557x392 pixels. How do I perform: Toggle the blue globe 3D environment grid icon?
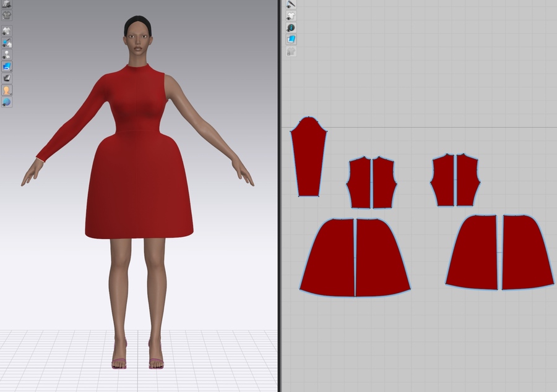[7, 102]
